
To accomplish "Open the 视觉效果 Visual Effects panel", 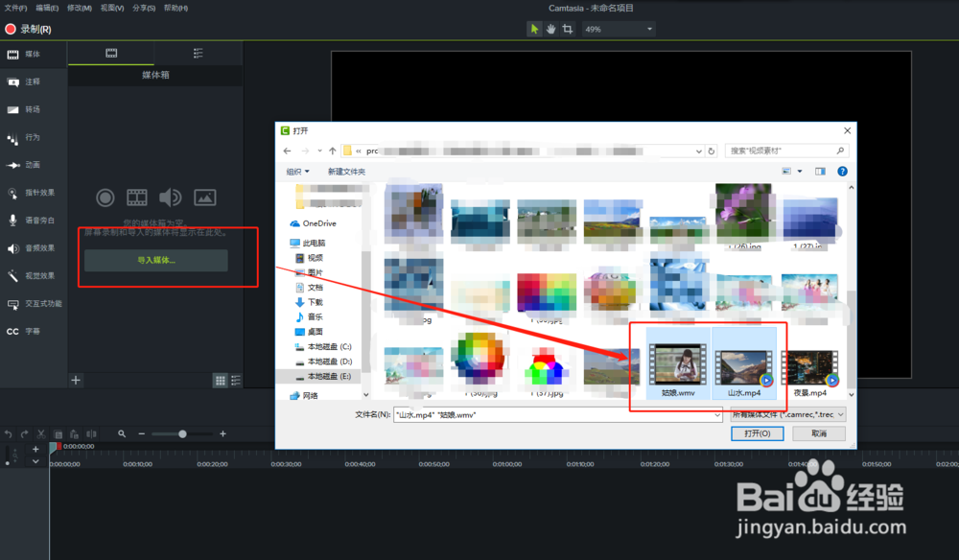I will pos(32,276).
